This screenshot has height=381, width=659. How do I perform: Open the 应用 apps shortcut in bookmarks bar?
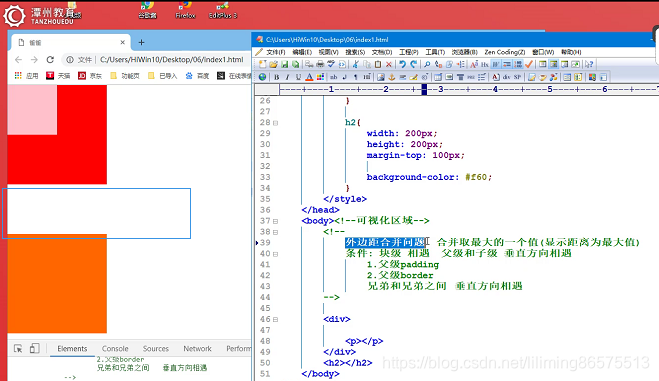pos(26,76)
